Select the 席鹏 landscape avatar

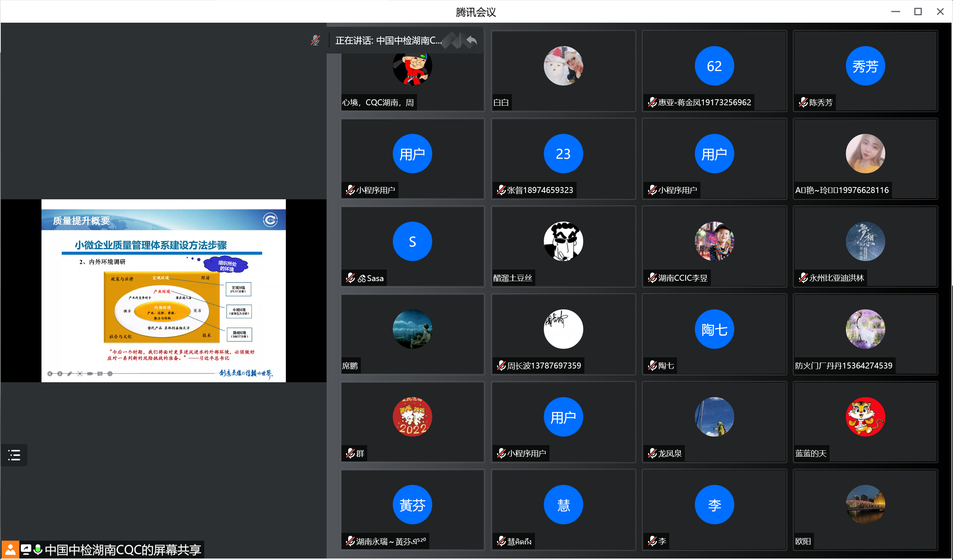(x=413, y=329)
